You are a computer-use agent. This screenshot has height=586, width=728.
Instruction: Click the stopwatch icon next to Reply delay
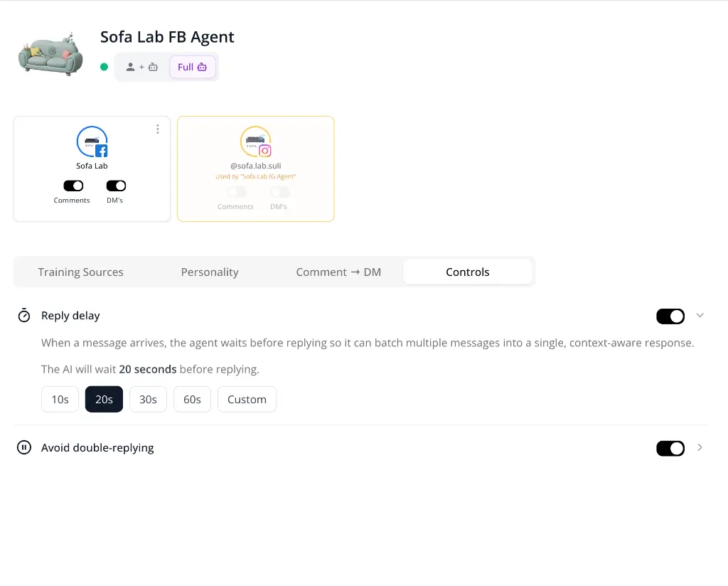[x=23, y=315]
